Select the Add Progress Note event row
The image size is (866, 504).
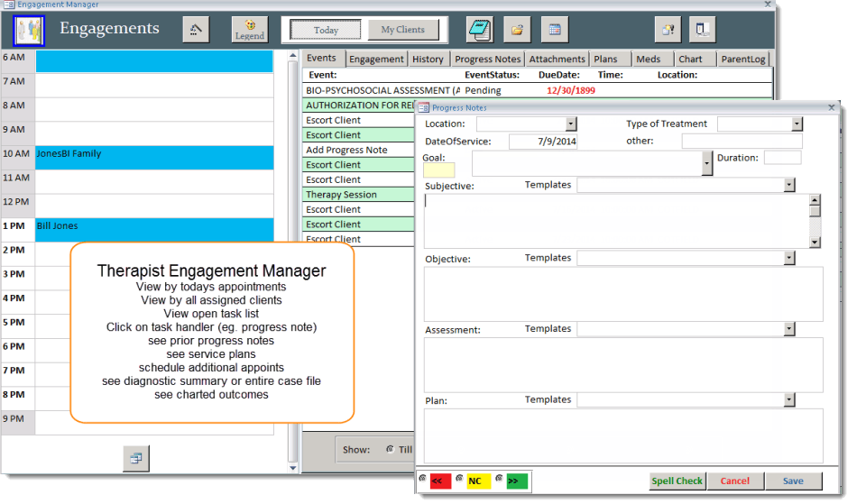pos(359,151)
